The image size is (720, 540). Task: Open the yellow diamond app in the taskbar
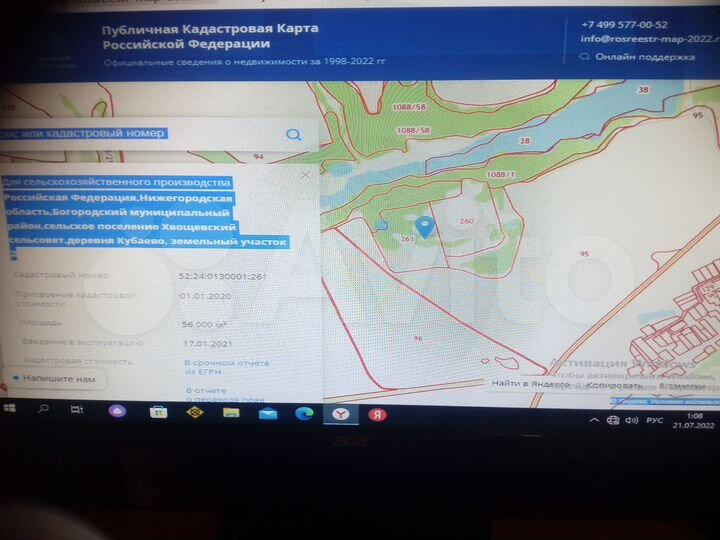coord(195,412)
